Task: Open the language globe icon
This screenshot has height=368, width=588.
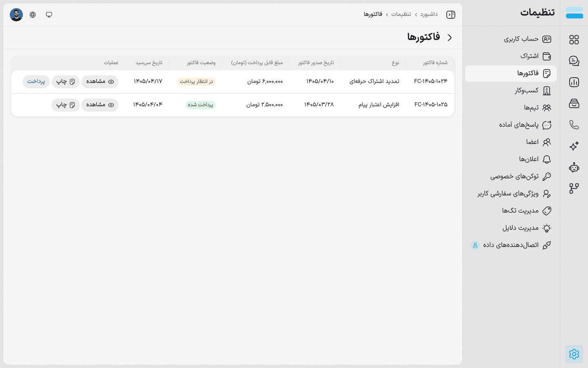Action: pyautogui.click(x=33, y=15)
